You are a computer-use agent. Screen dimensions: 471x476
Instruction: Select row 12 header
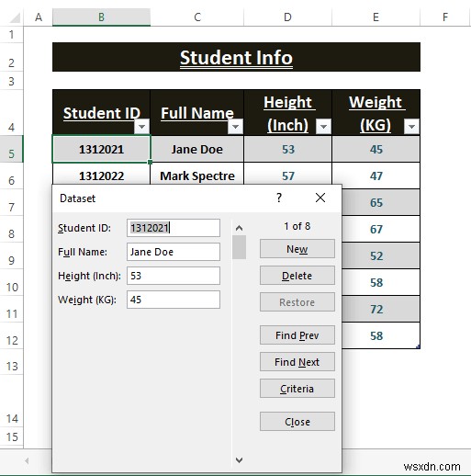click(x=12, y=335)
